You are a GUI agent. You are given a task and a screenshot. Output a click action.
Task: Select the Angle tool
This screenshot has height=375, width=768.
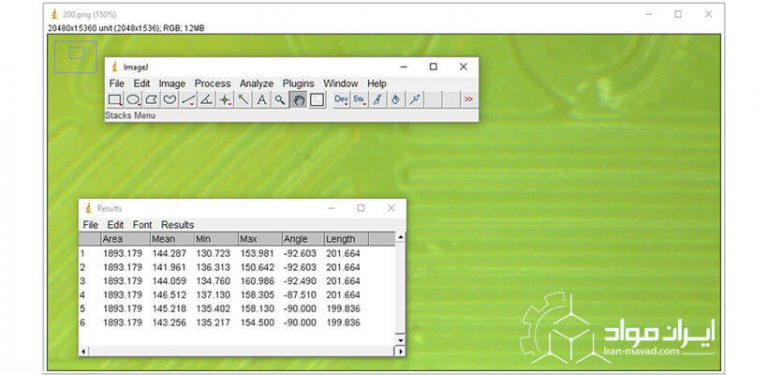tap(206, 100)
